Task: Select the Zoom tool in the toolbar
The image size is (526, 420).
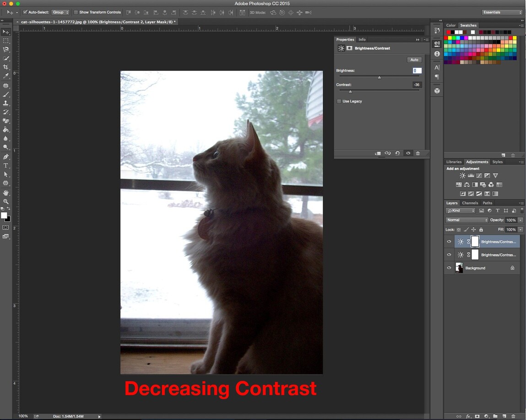Action: (x=5, y=201)
